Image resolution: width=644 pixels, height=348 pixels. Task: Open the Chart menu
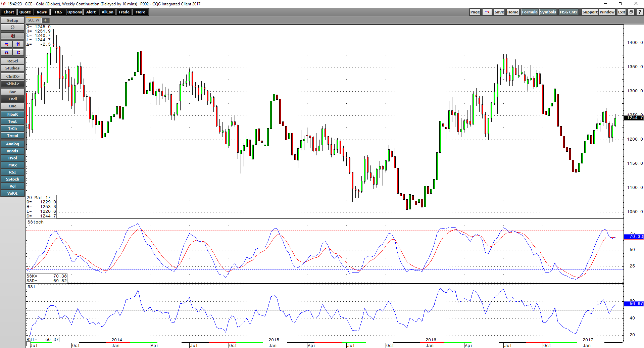pos(9,12)
